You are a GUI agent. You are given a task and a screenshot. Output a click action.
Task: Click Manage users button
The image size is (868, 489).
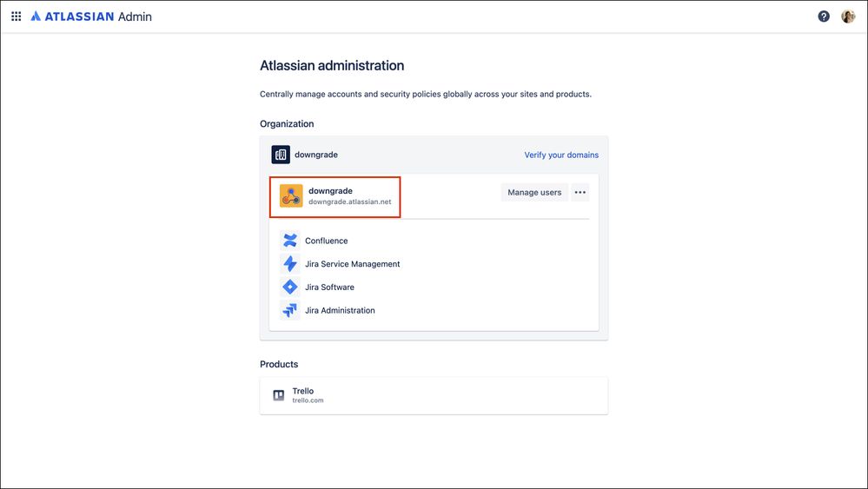coord(534,193)
